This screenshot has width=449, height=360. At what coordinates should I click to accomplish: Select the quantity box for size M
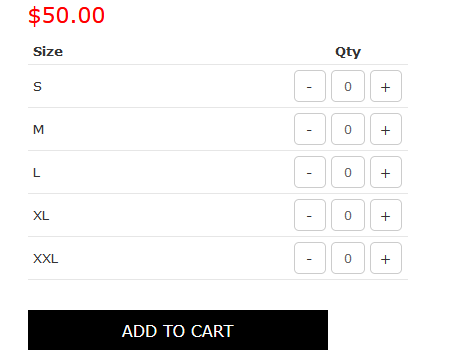(348, 129)
